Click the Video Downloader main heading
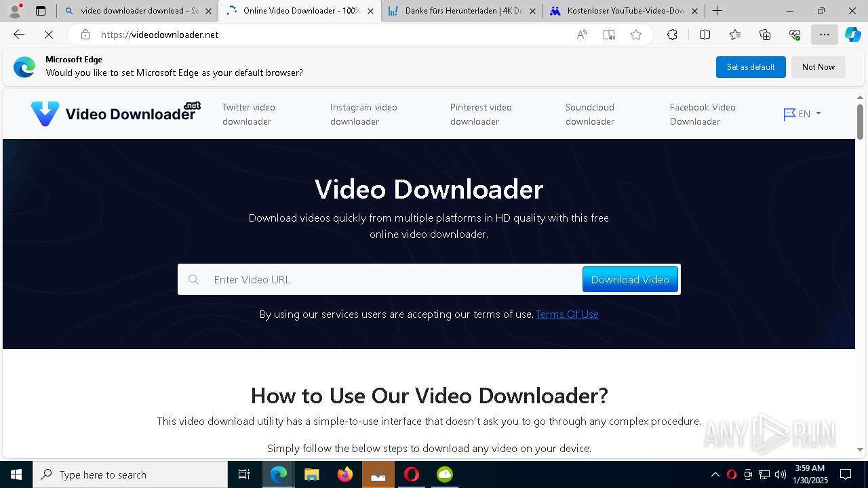This screenshot has height=488, width=868. tap(429, 189)
